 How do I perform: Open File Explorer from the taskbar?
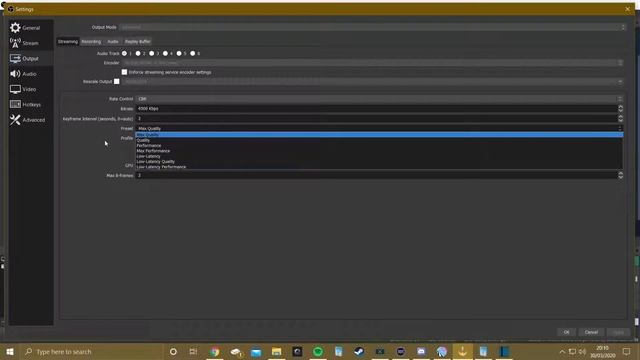click(277, 351)
